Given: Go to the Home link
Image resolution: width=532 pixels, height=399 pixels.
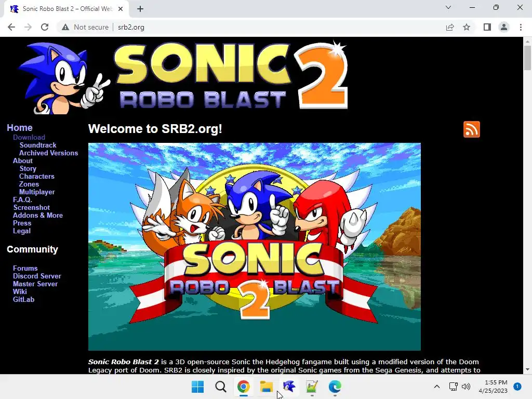Looking at the screenshot, I should point(20,128).
